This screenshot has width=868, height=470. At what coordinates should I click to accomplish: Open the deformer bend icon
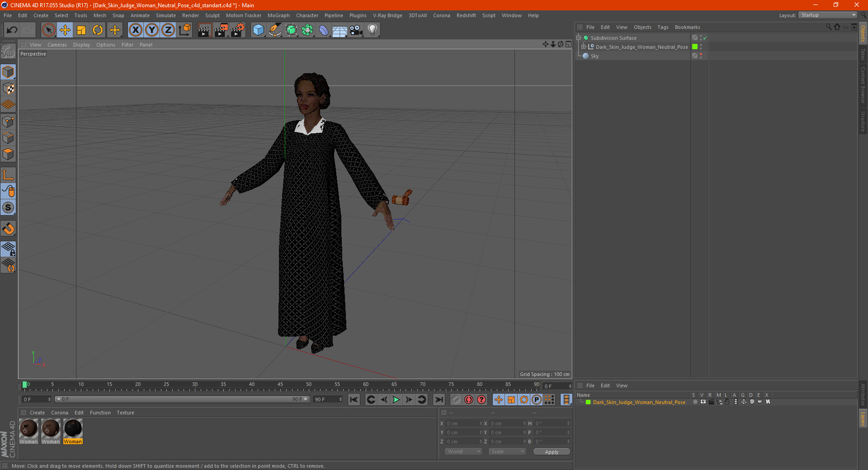(x=324, y=30)
